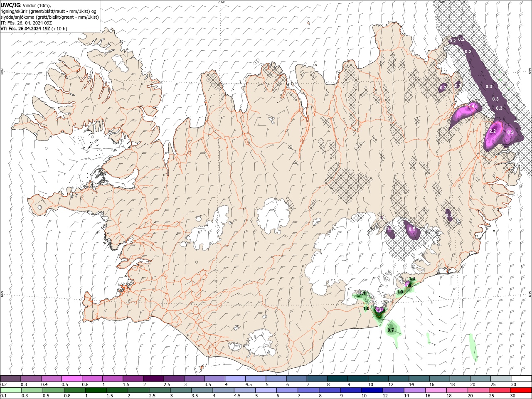
Task: Click the 'IT: Fös. 26. 04. 2024 09Z' line
Action: coord(26,23)
